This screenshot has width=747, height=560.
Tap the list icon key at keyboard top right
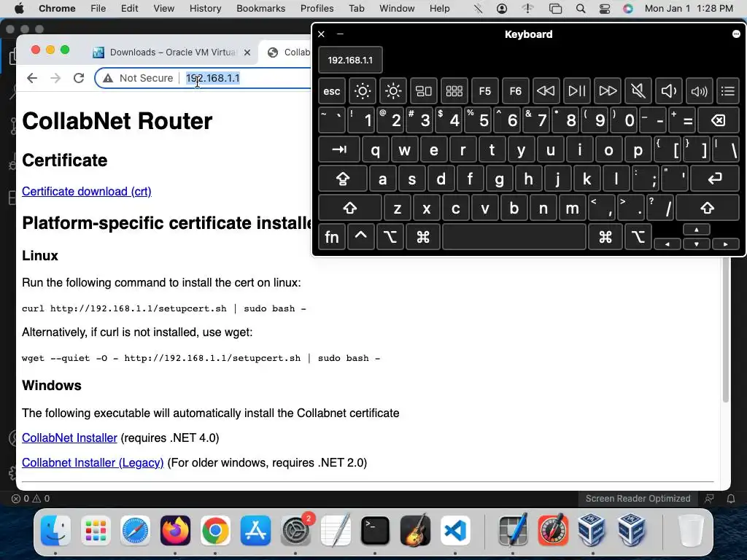tap(728, 91)
